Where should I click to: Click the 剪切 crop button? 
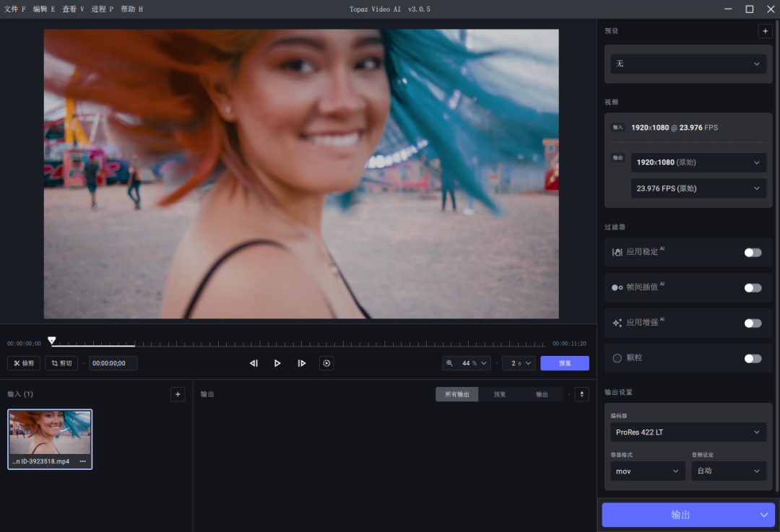pyautogui.click(x=61, y=363)
